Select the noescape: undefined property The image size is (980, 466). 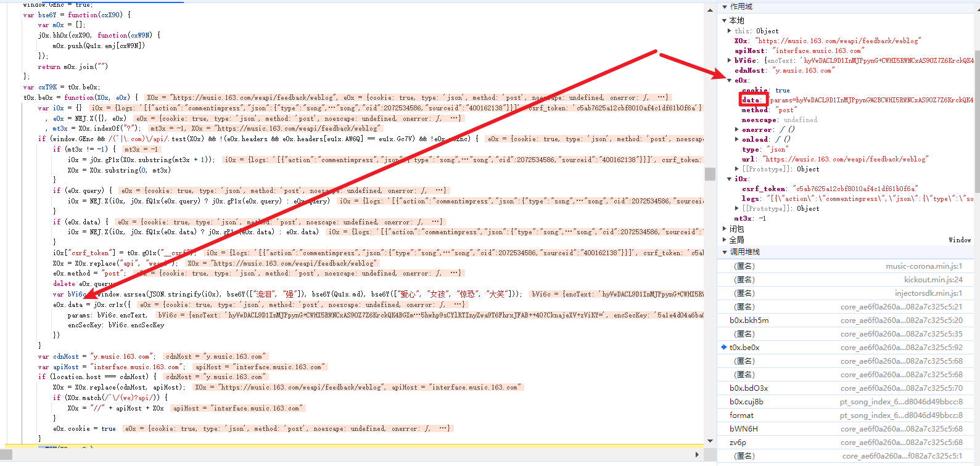(780, 120)
